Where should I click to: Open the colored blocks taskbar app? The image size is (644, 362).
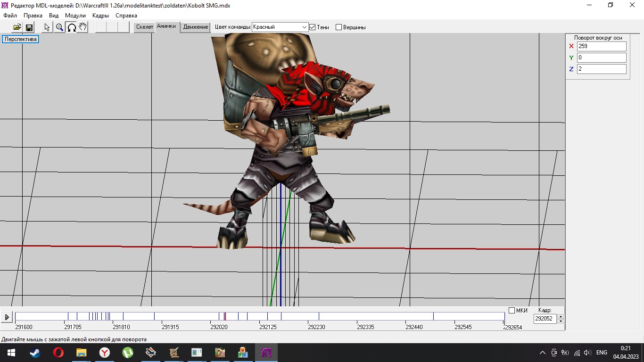(x=243, y=353)
